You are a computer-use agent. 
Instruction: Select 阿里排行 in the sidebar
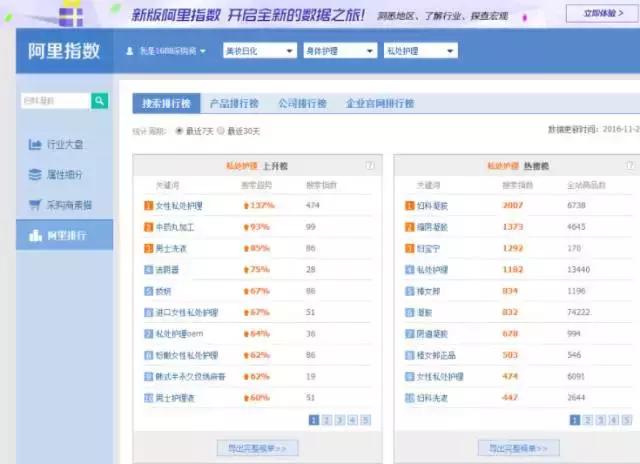66,236
